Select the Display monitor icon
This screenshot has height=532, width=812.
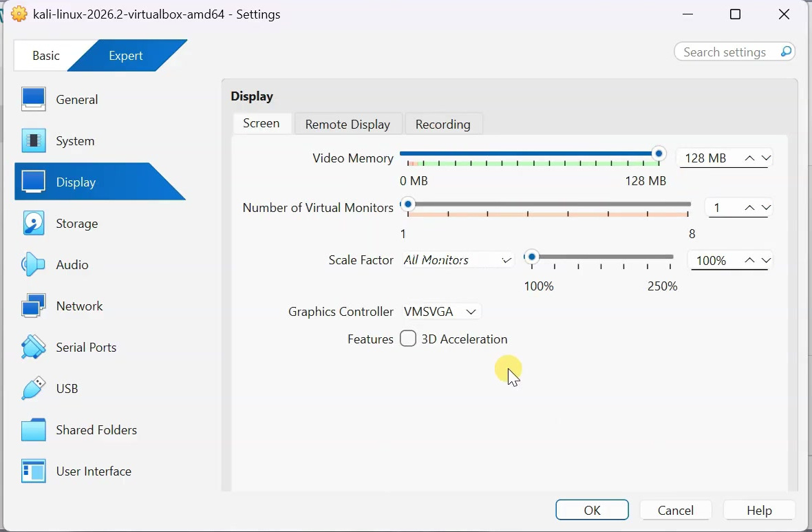click(x=33, y=182)
